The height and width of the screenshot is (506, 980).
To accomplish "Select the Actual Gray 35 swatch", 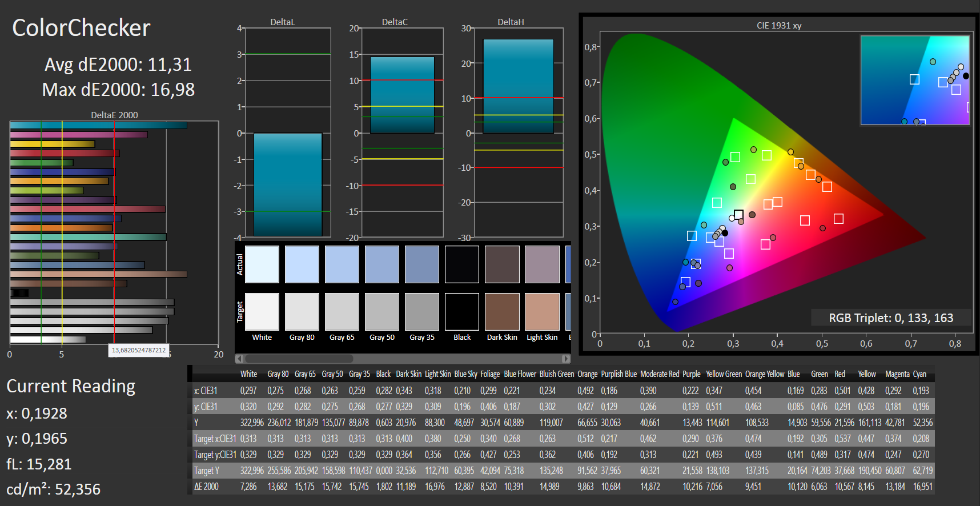I will pos(422,264).
